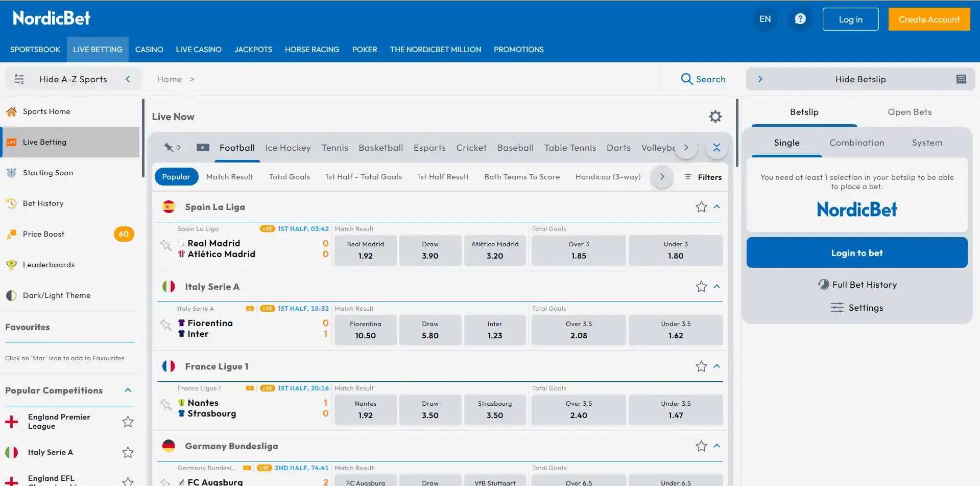The image size is (980, 486).
Task: Switch to the Open Bets tab
Action: coord(910,112)
